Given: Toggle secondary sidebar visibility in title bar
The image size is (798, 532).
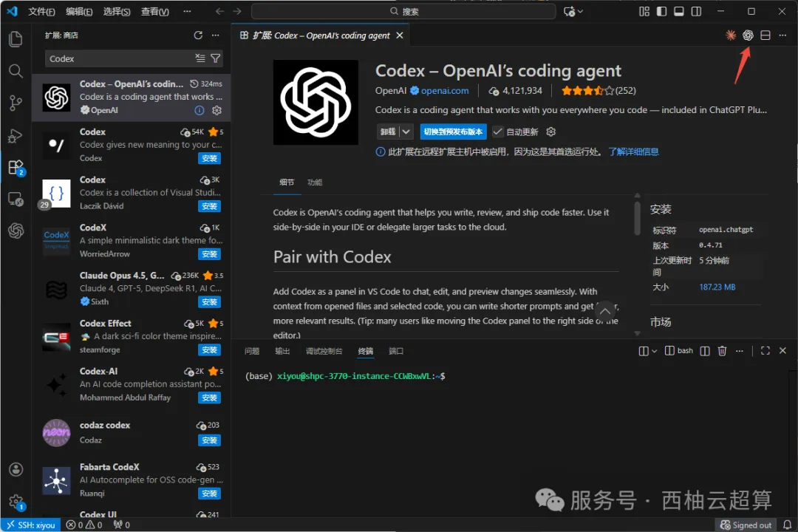Looking at the screenshot, I should click(696, 11).
